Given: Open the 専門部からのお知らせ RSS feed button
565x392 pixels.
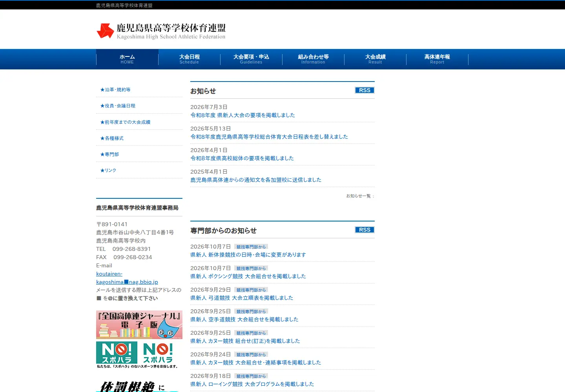Looking at the screenshot, I should pyautogui.click(x=365, y=230).
